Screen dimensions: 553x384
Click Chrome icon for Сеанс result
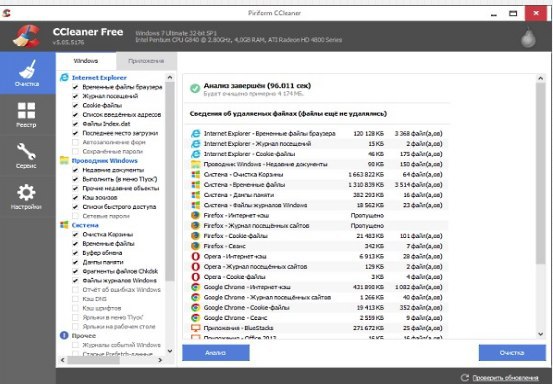tap(195, 318)
